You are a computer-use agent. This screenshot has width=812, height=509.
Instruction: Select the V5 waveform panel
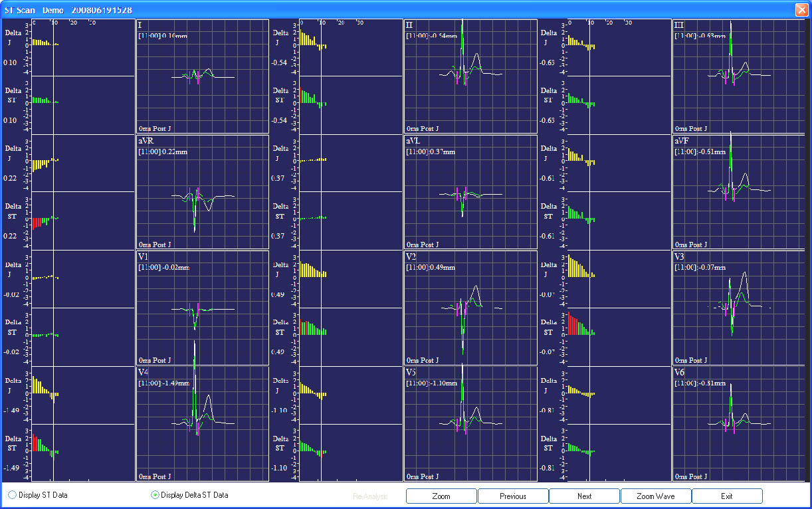[470, 423]
